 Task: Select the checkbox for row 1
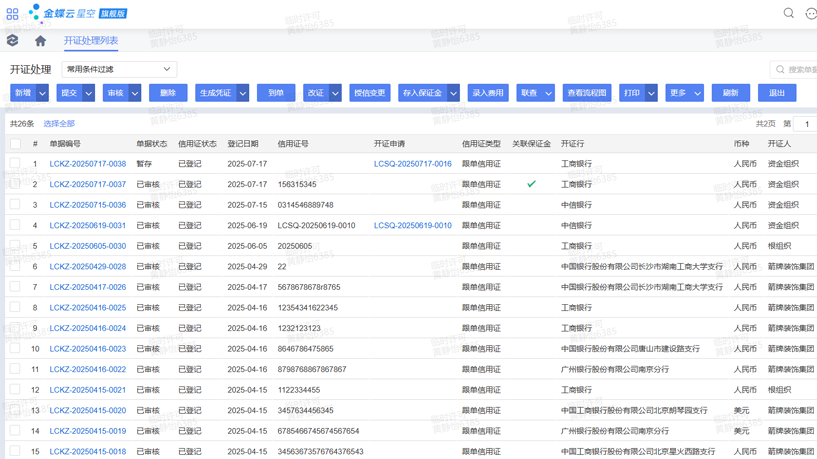[x=15, y=164]
